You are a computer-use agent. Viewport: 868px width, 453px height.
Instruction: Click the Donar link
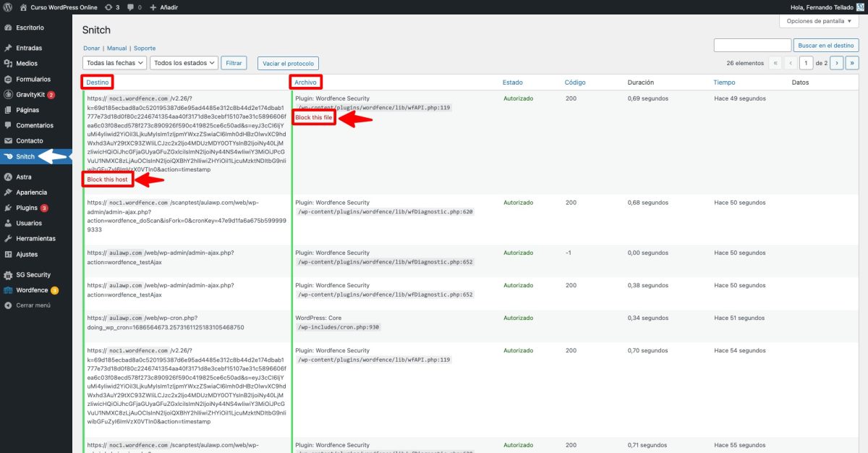point(91,48)
